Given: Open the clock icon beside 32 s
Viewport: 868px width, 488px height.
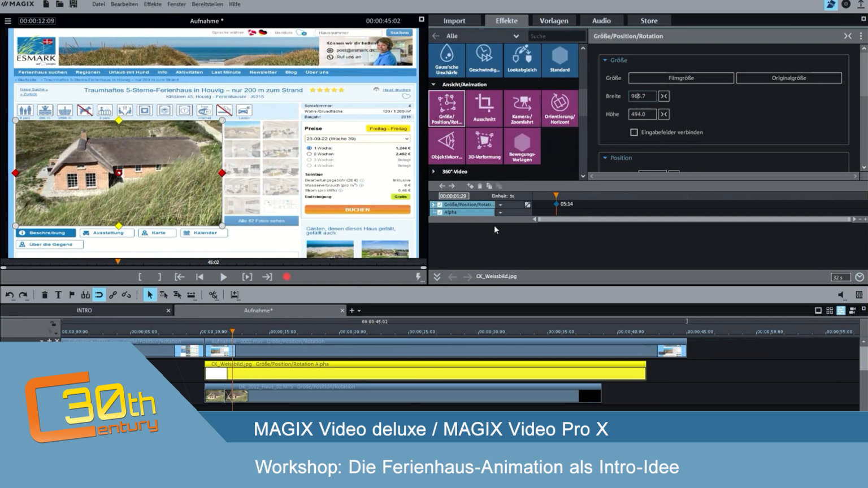Looking at the screenshot, I should tap(860, 277).
